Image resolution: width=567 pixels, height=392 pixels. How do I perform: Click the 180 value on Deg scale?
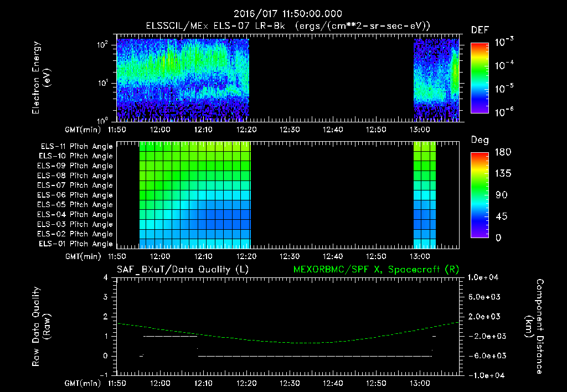coord(503,152)
